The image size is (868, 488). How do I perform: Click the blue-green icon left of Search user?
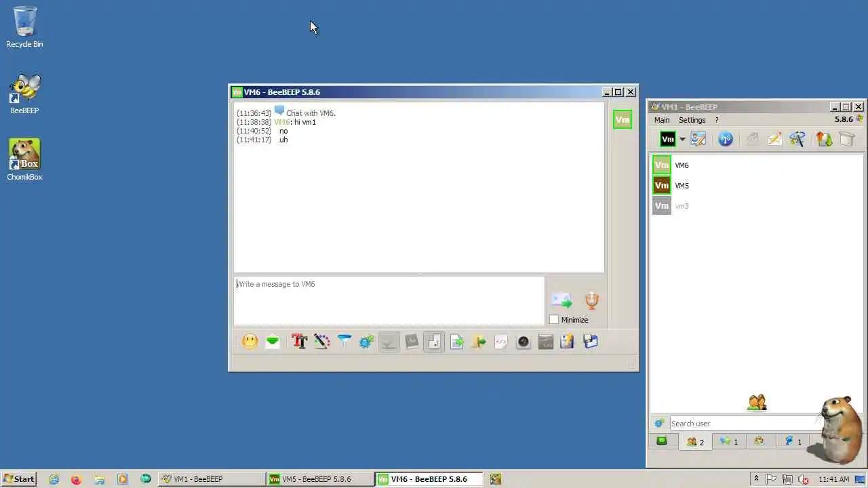(659, 424)
